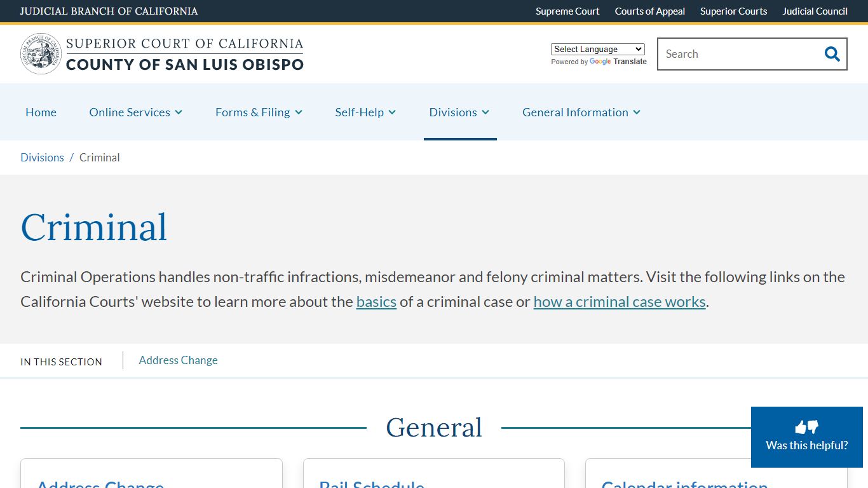
Task: Open the Judicial Council link
Action: tap(815, 11)
